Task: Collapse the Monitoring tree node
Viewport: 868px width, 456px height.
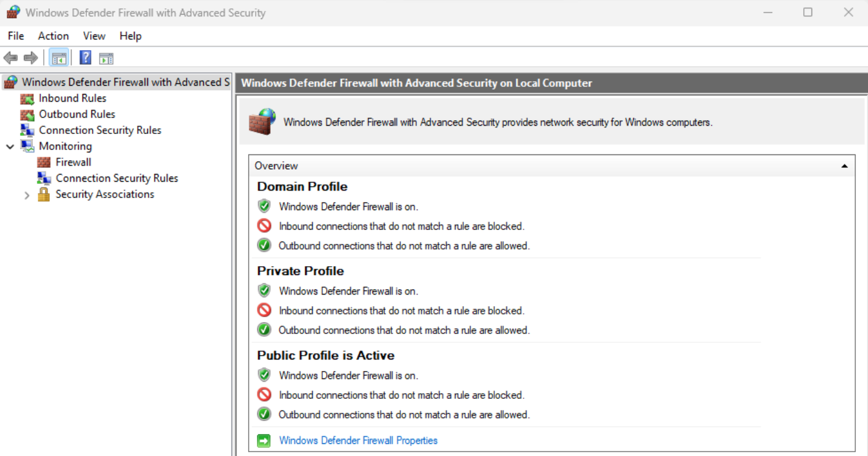Action: coord(9,146)
